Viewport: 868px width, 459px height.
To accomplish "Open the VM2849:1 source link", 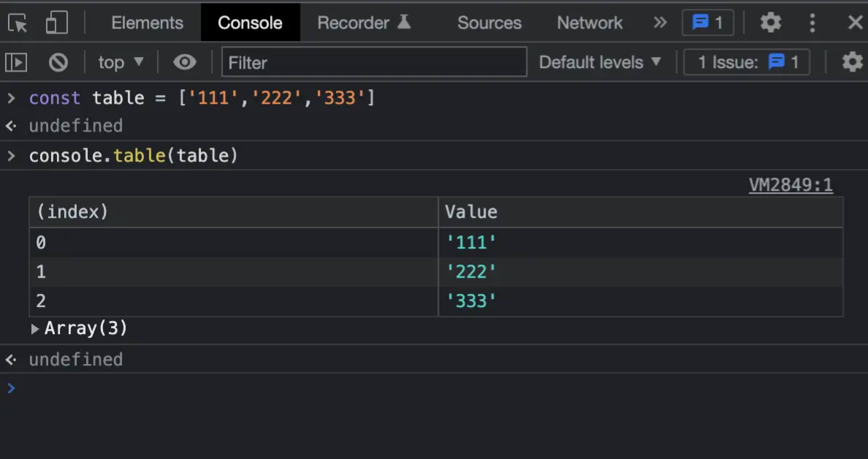I will click(x=791, y=185).
